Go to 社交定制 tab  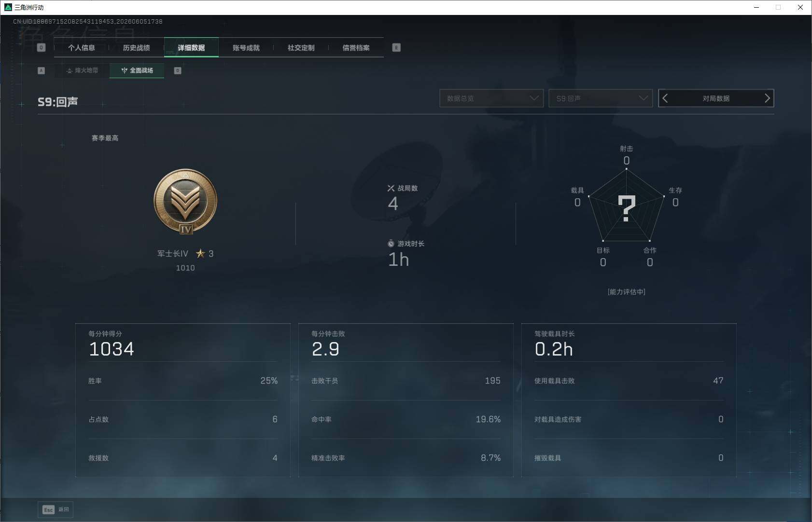(x=301, y=48)
